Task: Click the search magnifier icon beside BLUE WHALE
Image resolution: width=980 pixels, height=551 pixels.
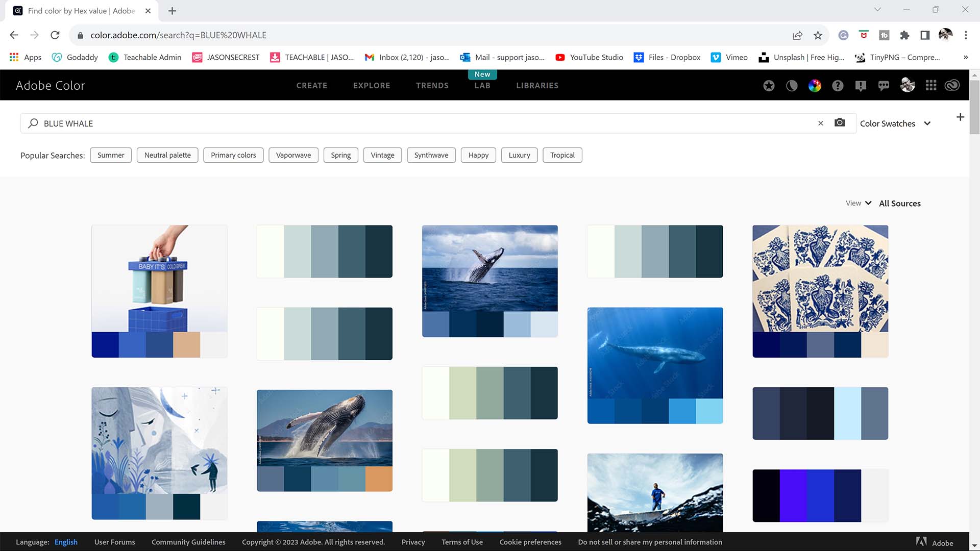Action: tap(33, 123)
